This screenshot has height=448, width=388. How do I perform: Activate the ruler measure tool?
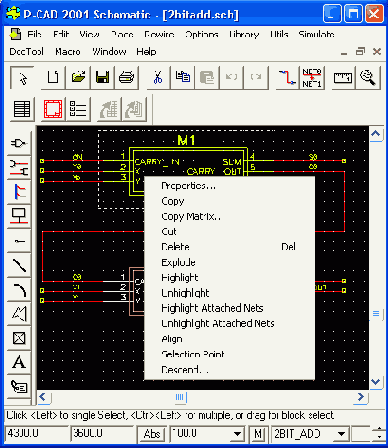343,78
